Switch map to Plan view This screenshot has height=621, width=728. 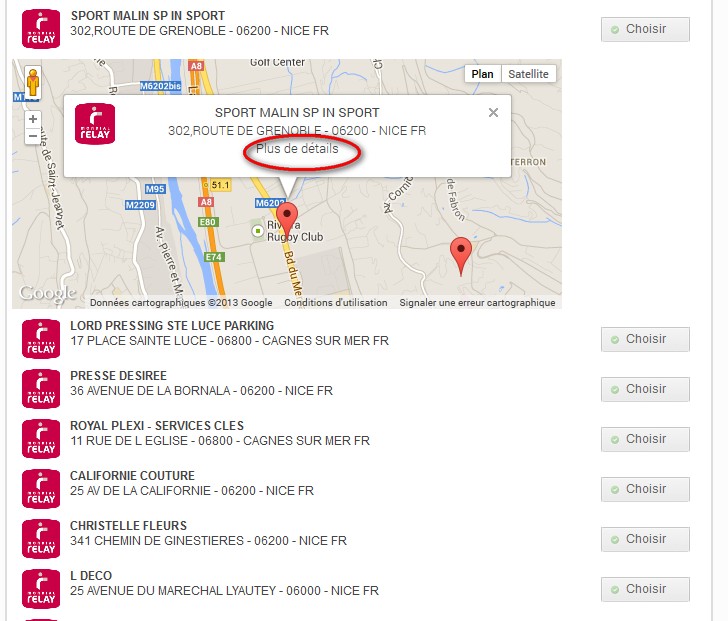482,74
